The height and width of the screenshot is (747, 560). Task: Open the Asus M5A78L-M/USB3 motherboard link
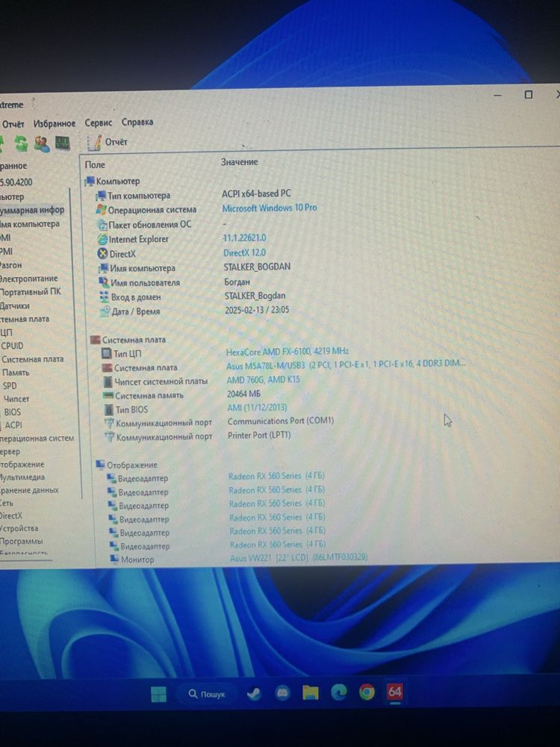coord(346,365)
